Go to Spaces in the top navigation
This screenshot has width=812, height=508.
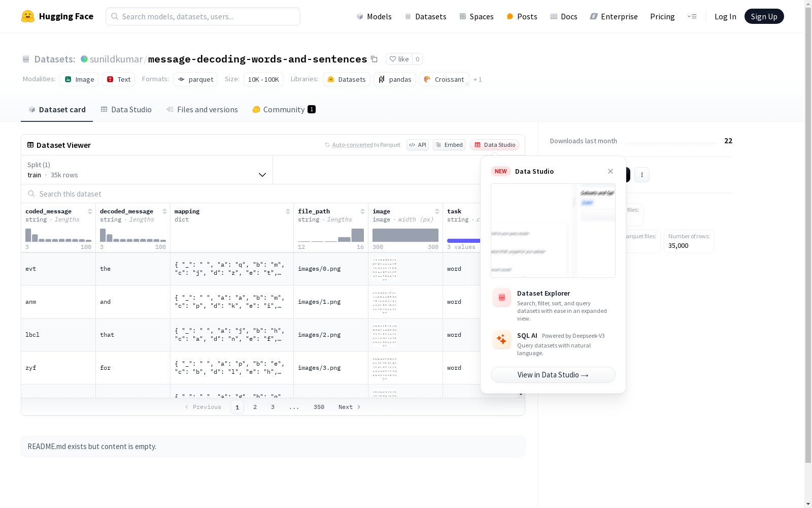click(x=477, y=16)
